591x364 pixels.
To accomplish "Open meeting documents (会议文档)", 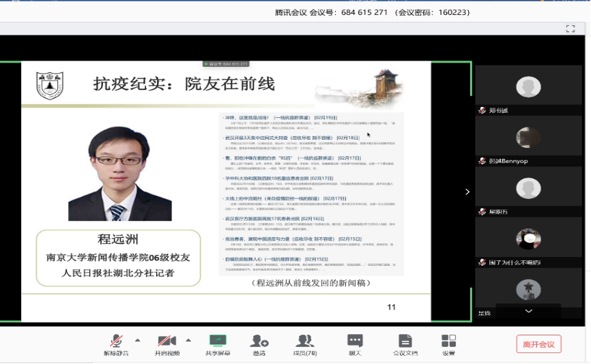I will (405, 344).
